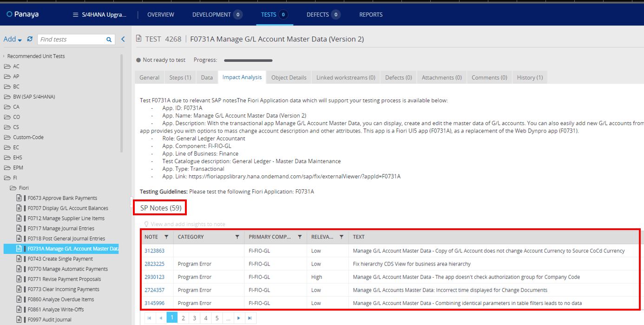Open the PRIMARY COMP... column filter icon

(300, 237)
